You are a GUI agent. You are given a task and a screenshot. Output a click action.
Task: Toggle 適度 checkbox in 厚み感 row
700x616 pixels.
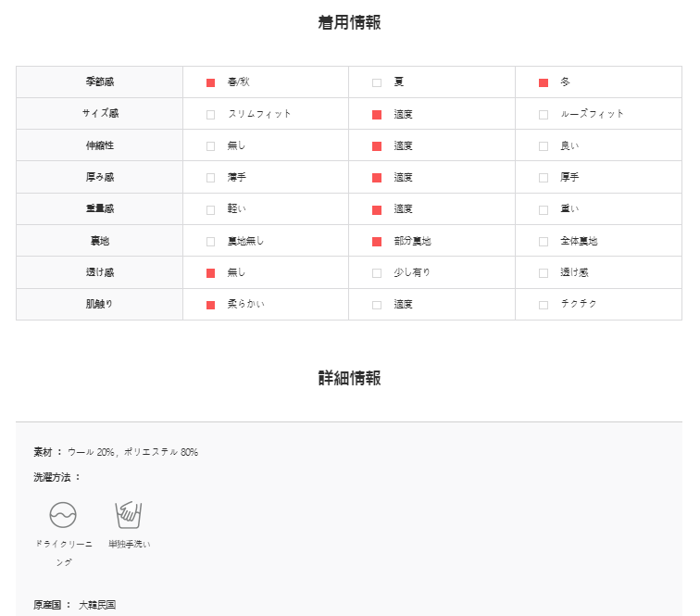click(x=377, y=178)
